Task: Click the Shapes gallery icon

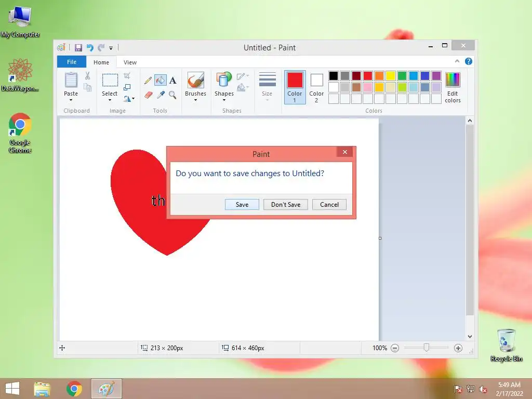Action: pyautogui.click(x=224, y=80)
